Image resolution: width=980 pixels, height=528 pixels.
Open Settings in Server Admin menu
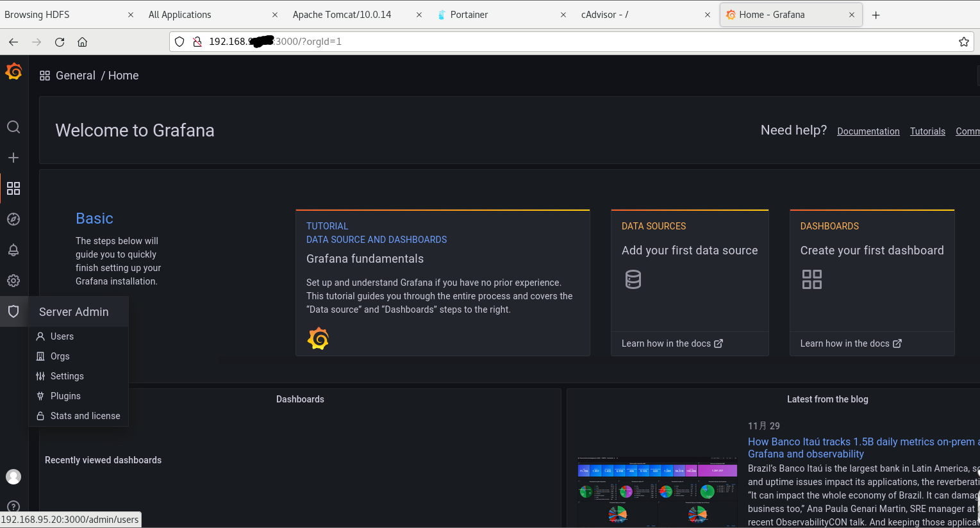pyautogui.click(x=79, y=376)
